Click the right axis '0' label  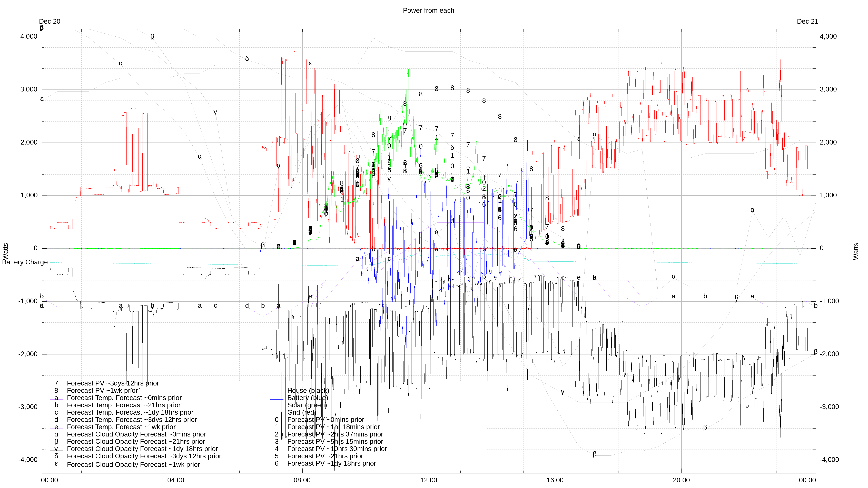point(822,248)
